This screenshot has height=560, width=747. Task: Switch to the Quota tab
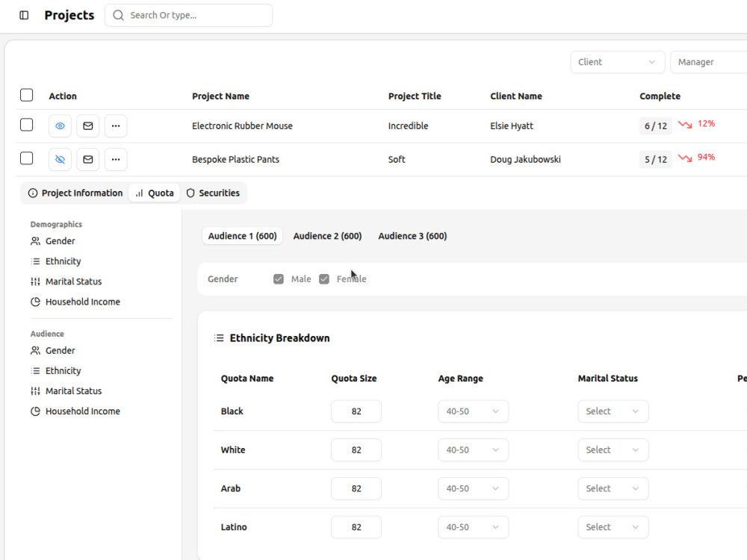click(155, 193)
